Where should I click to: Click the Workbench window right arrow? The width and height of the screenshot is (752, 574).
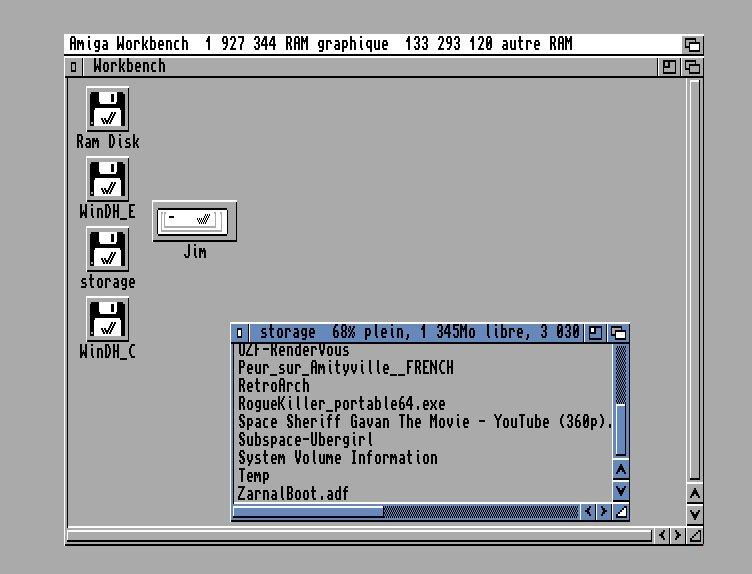pos(677,535)
